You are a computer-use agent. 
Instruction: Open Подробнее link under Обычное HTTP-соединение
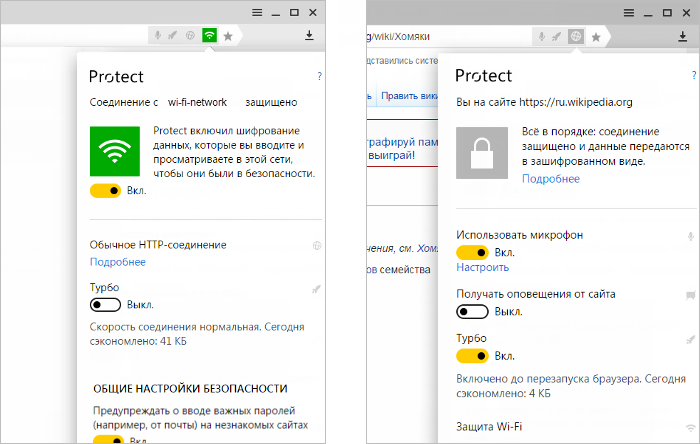[118, 262]
